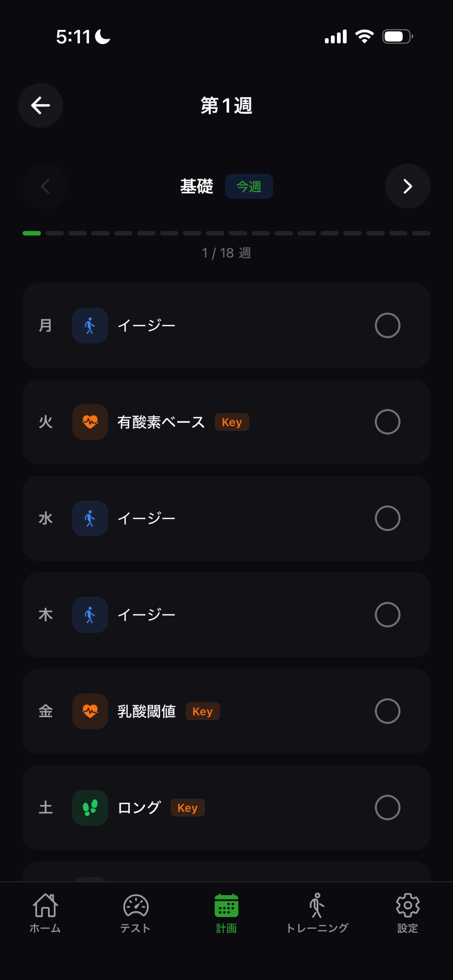The image size is (453, 980).
Task: Tap the 今週 badge
Action: [249, 186]
